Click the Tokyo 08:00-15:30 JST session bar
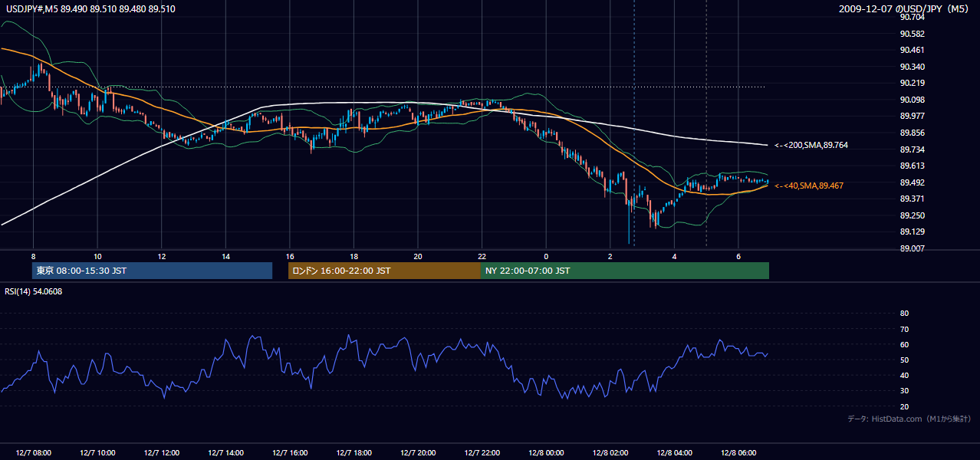980x460 pixels. 152,271
